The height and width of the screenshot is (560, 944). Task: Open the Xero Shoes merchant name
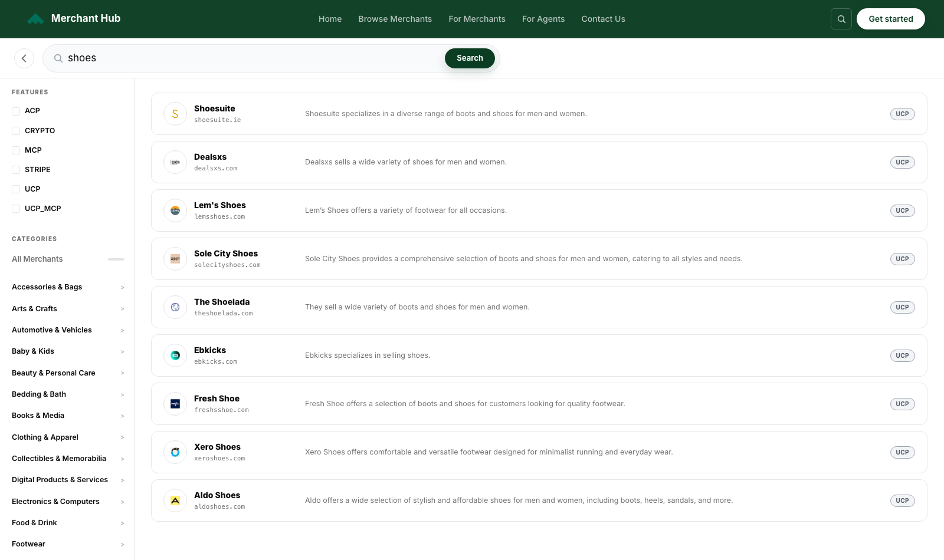tap(217, 447)
